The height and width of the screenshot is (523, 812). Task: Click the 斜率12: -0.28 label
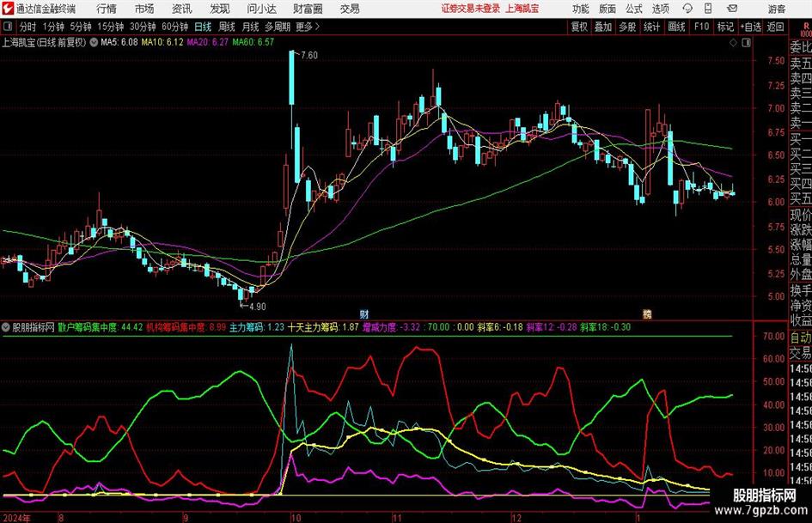tap(552, 327)
